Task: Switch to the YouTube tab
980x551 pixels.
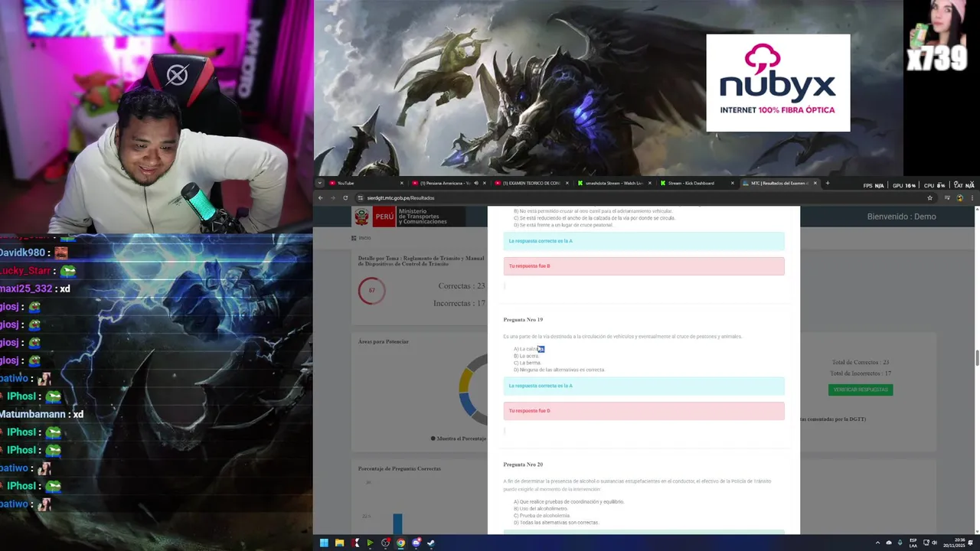Action: tap(366, 183)
